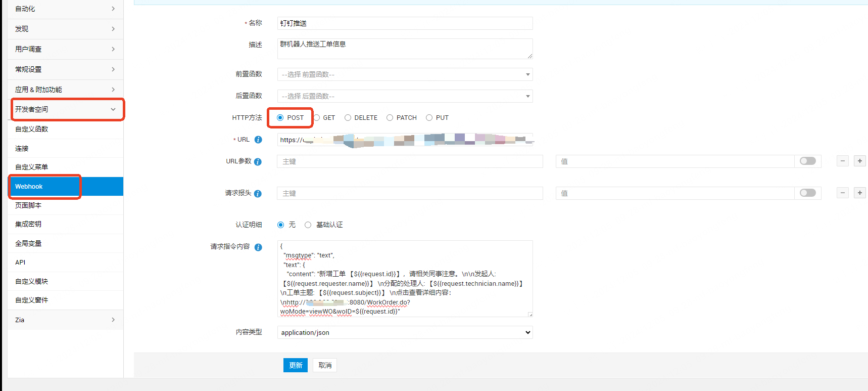Viewport: 868px width, 391px height.
Task: Open 自定义菜单 in the sidebar
Action: 65,167
